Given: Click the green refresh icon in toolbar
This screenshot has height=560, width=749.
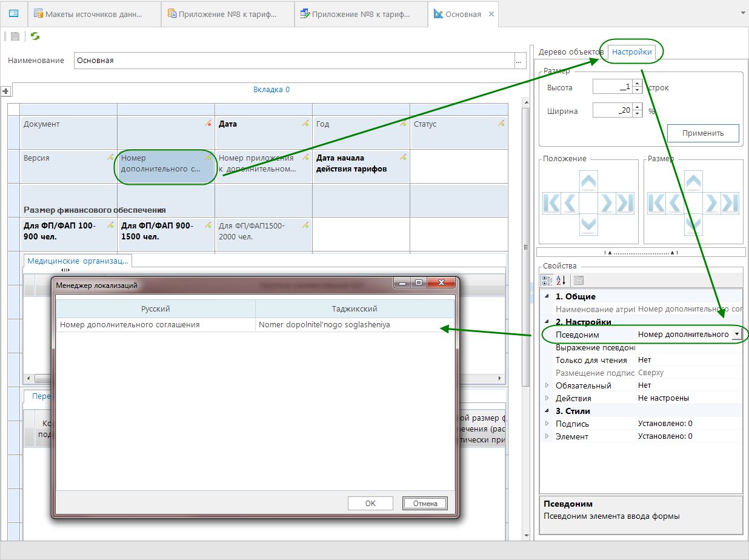Looking at the screenshot, I should [x=35, y=36].
